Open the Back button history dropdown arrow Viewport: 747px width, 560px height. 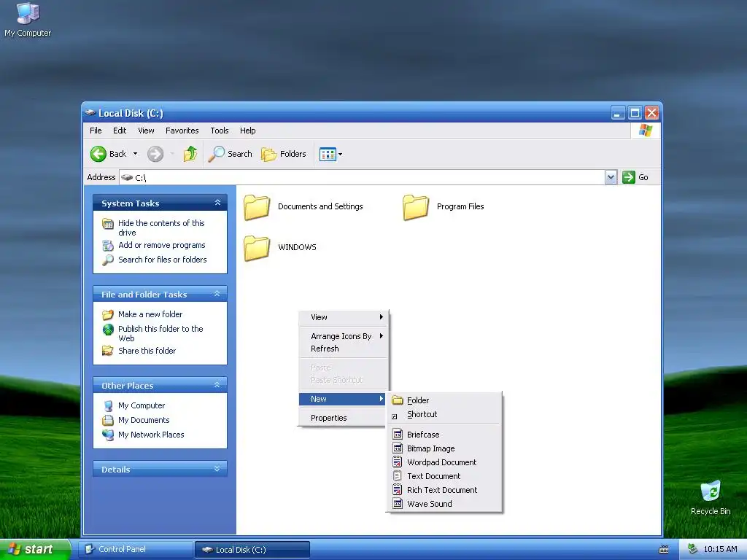[135, 154]
